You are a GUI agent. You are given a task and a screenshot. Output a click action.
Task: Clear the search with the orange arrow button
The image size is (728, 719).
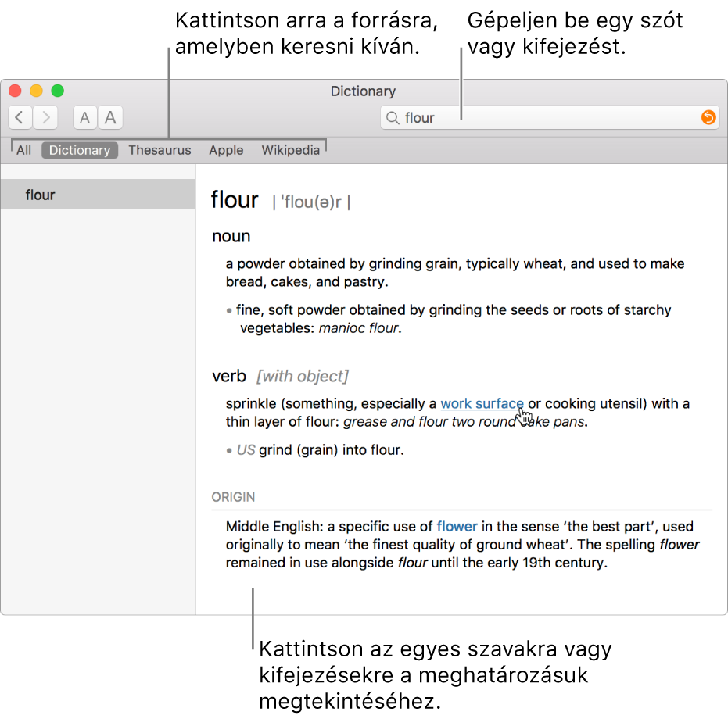click(x=708, y=117)
